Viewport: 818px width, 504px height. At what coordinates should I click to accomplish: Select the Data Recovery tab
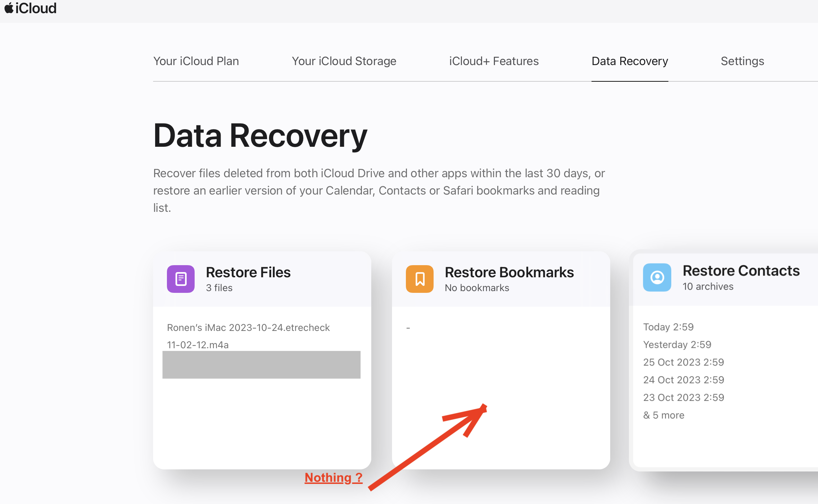[630, 61]
